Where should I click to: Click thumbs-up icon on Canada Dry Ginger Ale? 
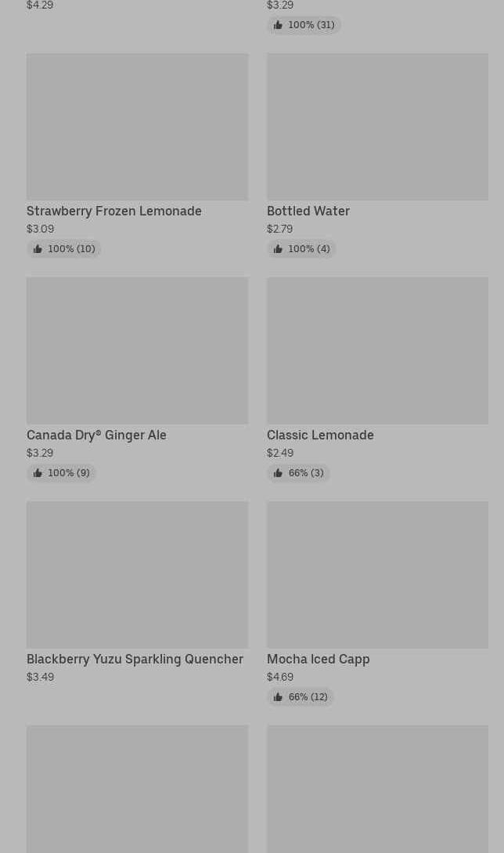coord(38,473)
